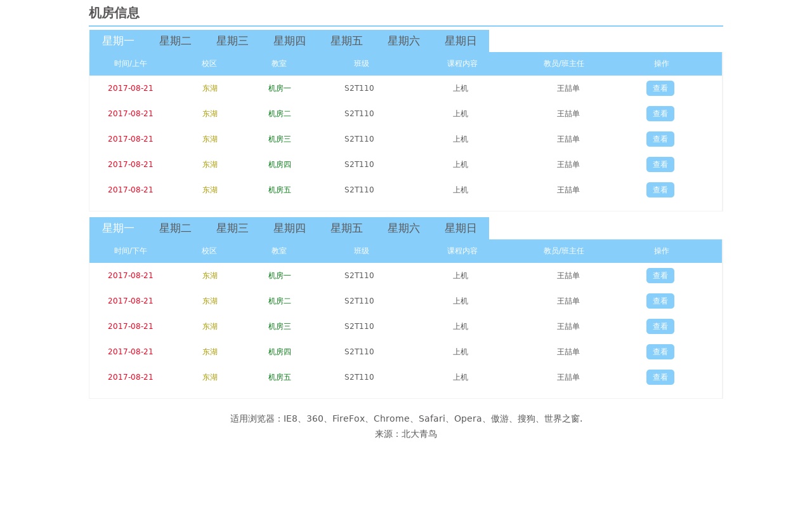
Task: Select 星期日 tab in morning table
Action: coord(461,41)
